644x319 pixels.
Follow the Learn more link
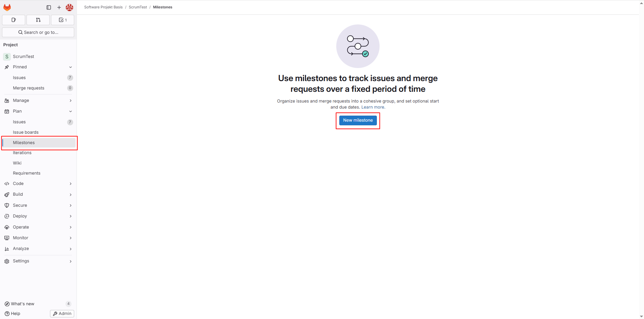point(373,107)
